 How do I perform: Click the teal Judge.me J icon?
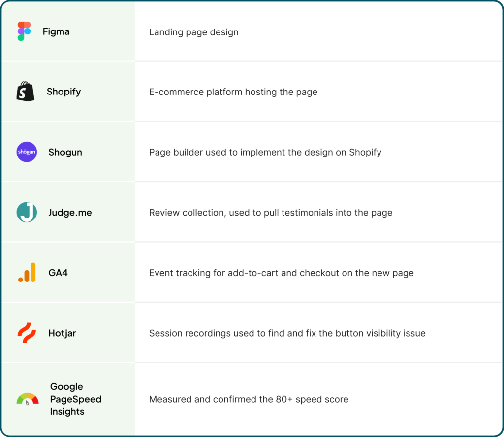click(x=27, y=212)
